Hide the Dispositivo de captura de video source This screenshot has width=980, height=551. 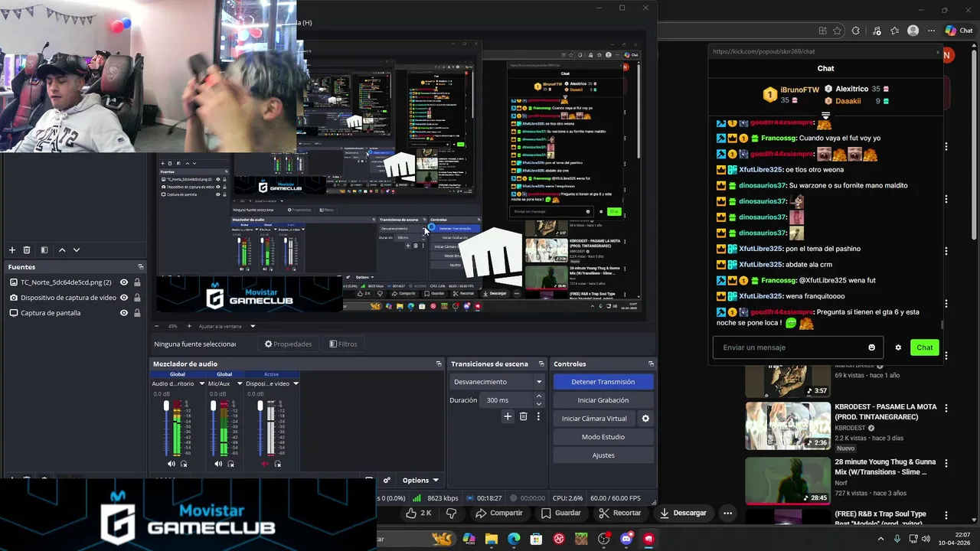124,298
